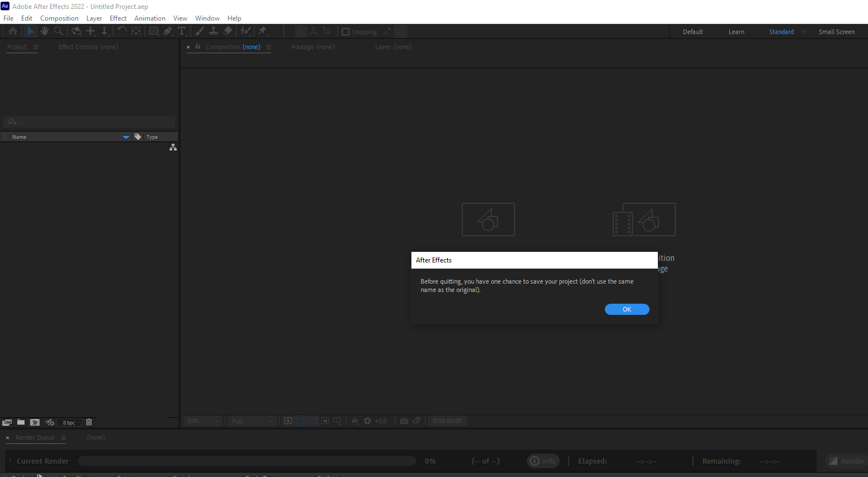868x477 pixels.
Task: Enable Snapping in the toolbar
Action: [346, 31]
